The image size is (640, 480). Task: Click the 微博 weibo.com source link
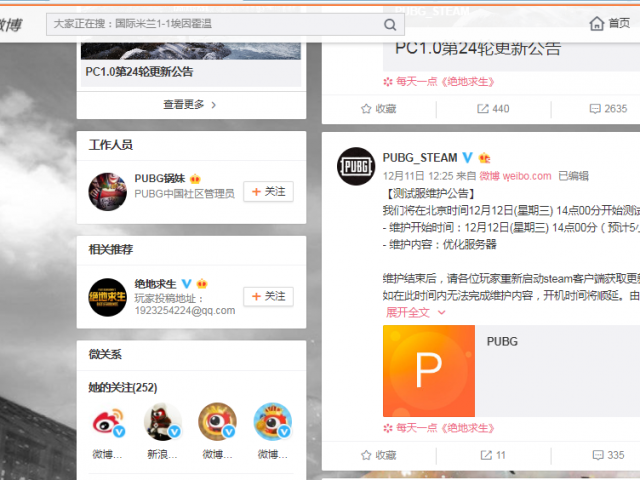pos(515,176)
